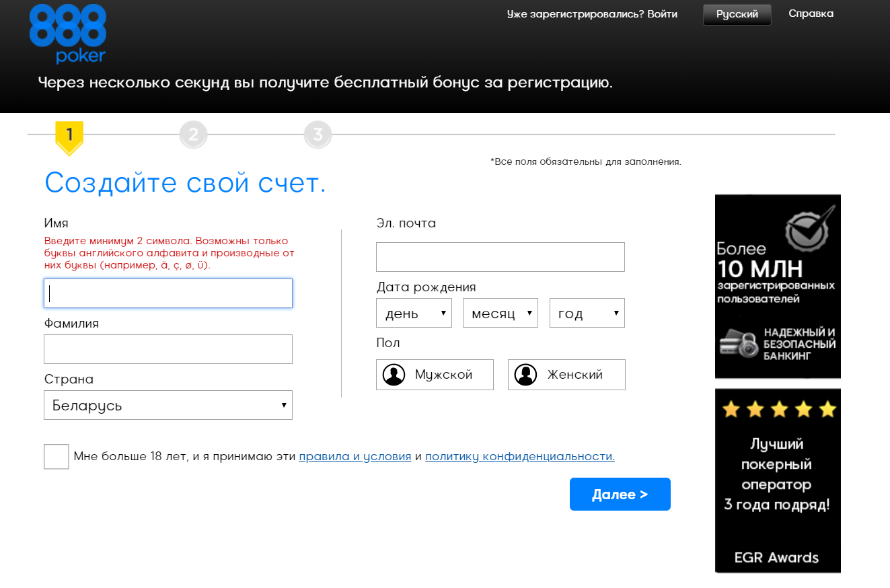Click the credit card lock icon in banner
Image resolution: width=890 pixels, height=588 pixels.
739,343
